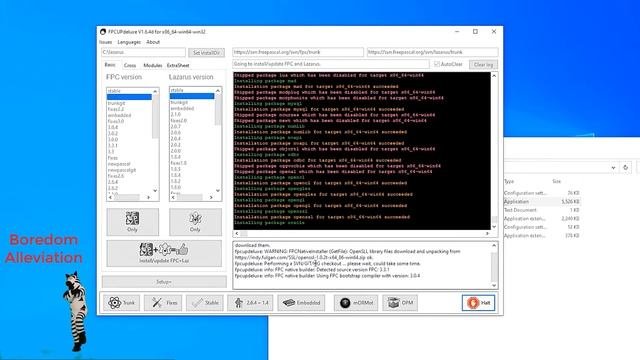
Task: Click scroll-up arrow of FPC version list
Action: click(x=155, y=91)
